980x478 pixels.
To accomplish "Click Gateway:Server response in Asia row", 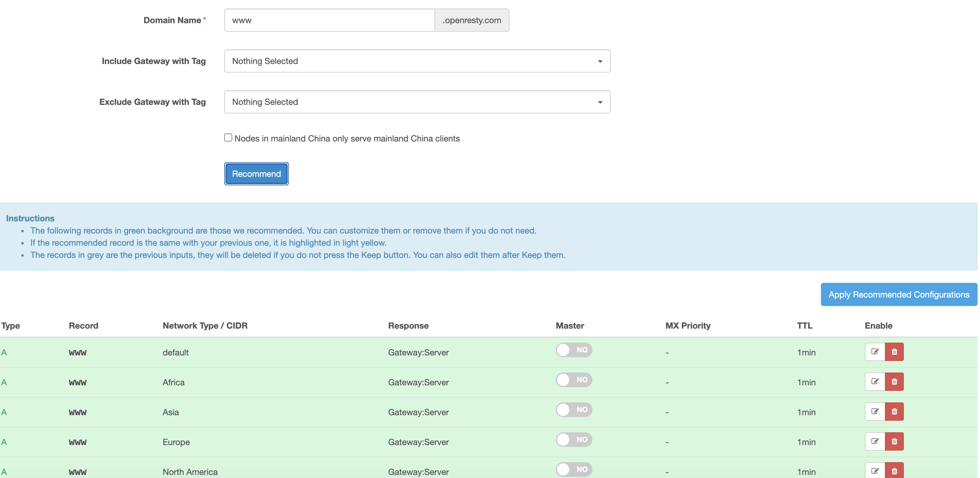I will (x=418, y=412).
